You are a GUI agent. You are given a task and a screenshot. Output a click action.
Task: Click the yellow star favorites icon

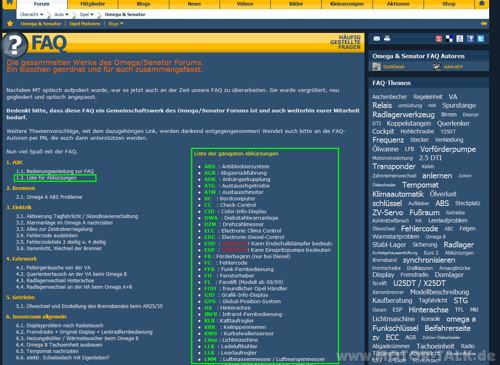(x=10, y=23)
